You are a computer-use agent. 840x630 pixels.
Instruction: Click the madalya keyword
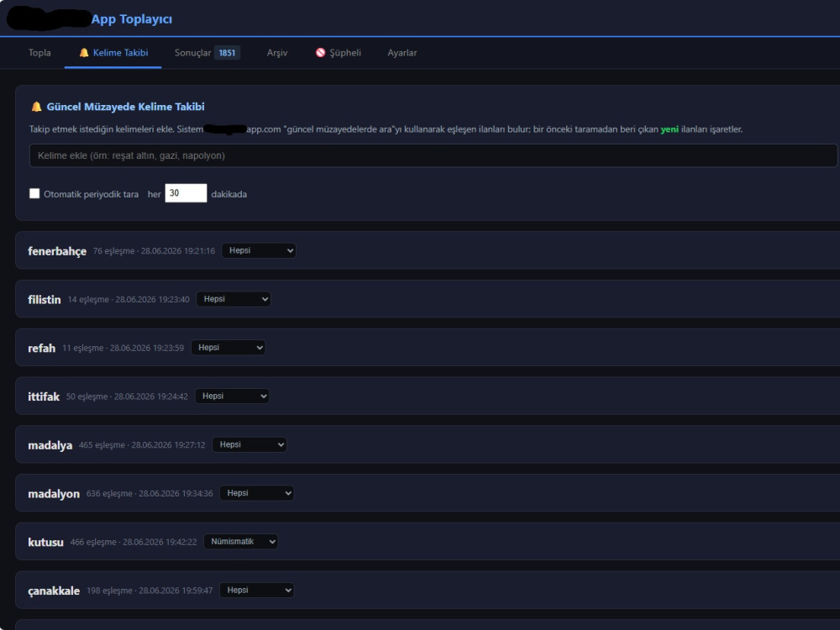click(x=50, y=445)
